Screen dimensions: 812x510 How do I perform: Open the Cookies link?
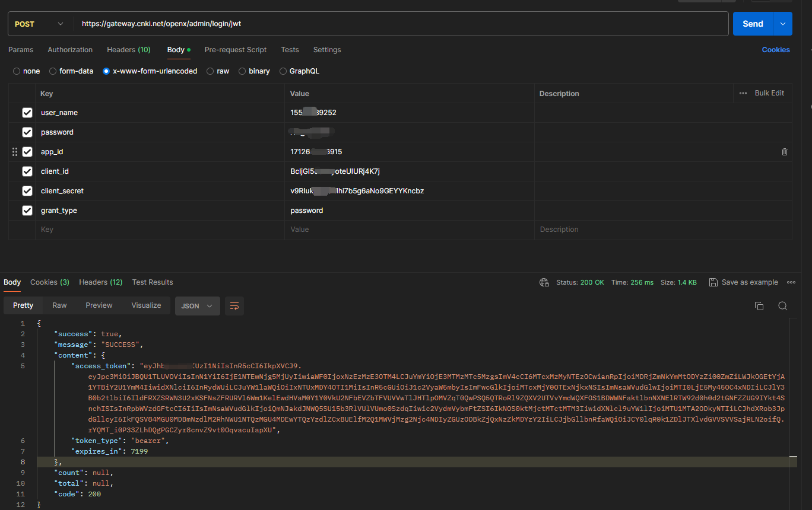click(776, 50)
